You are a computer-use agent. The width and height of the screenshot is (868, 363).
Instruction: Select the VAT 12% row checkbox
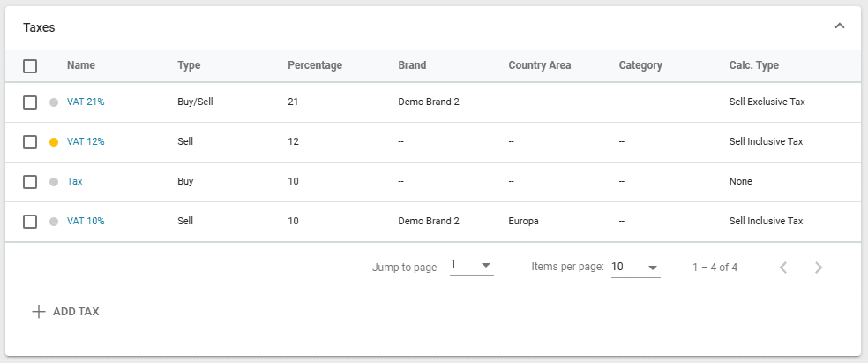[x=30, y=142]
